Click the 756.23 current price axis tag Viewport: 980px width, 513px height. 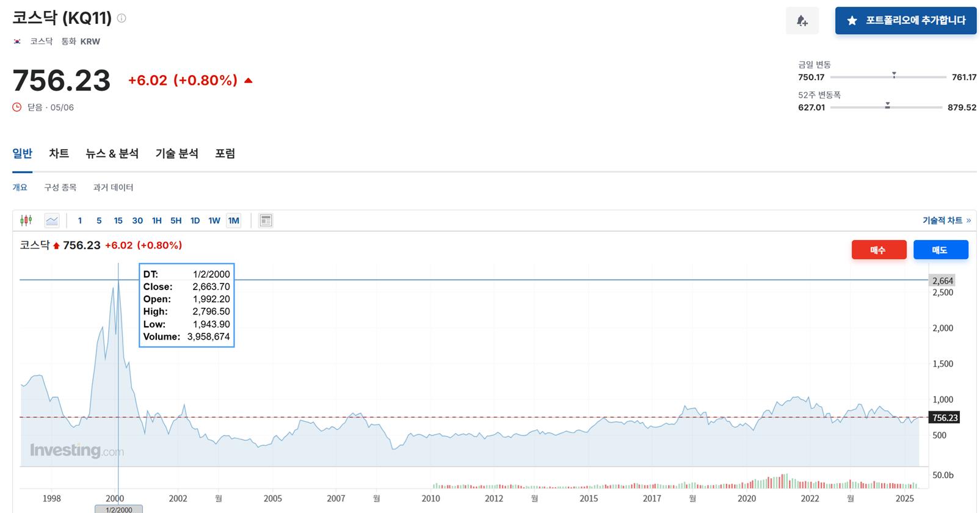[945, 418]
